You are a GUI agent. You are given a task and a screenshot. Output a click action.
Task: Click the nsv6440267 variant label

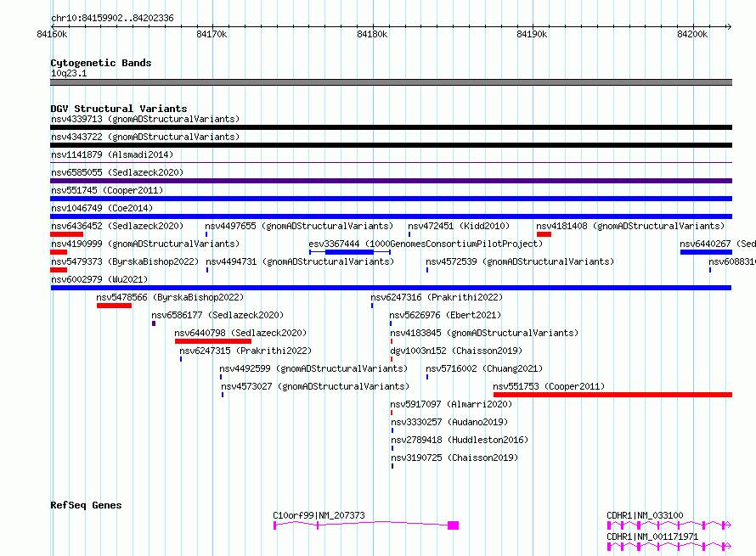(718, 244)
